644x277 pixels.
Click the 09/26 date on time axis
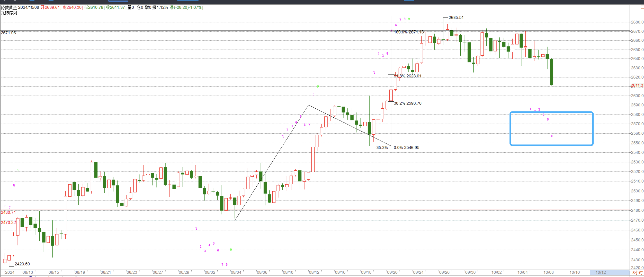click(x=444, y=272)
